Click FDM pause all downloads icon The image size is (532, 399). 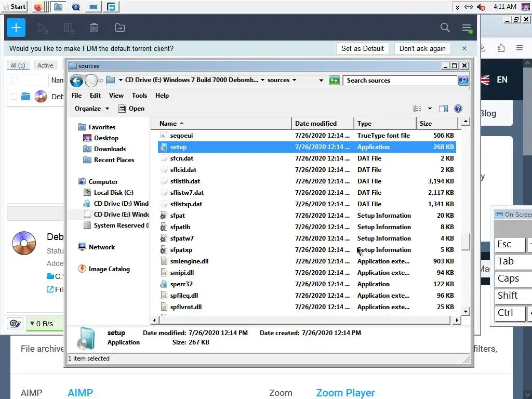click(69, 28)
